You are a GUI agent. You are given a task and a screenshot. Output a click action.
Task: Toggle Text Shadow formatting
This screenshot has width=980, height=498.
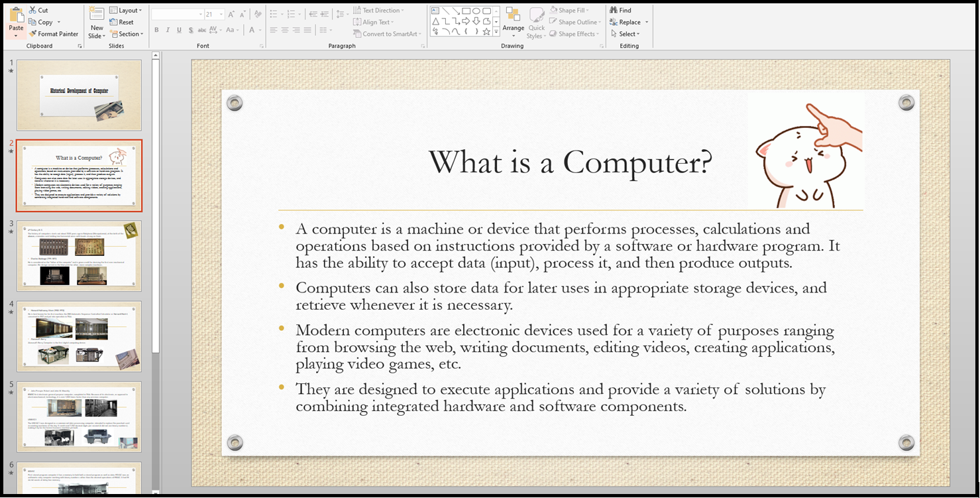pos(191,30)
